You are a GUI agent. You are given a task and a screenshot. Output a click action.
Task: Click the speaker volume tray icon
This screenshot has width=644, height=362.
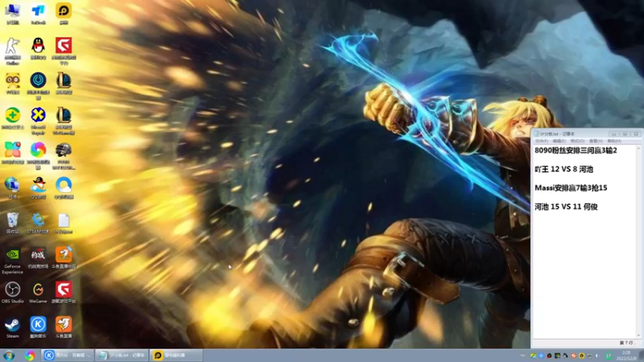pos(597,356)
